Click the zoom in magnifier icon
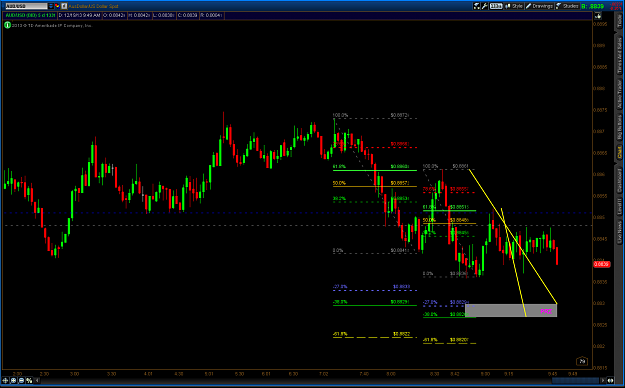 (x=14, y=380)
